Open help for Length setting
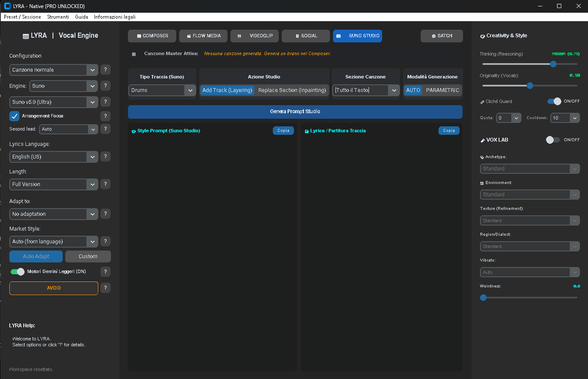Screen dimensions: 588x379 (105, 184)
